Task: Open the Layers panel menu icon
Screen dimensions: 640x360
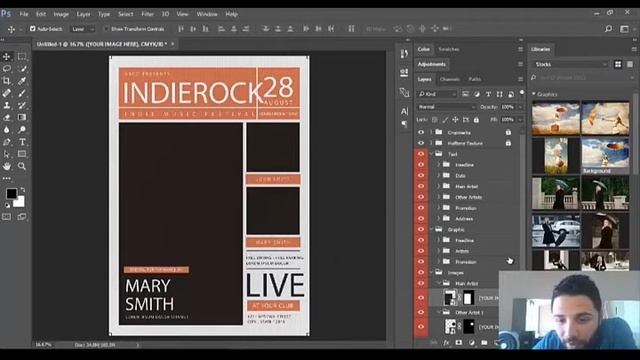Action: click(520, 79)
